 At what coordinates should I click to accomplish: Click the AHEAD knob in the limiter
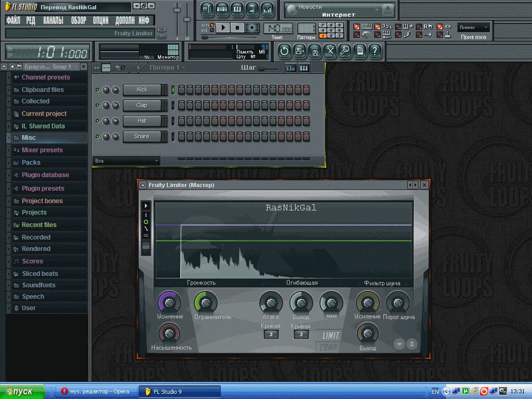pyautogui.click(x=331, y=302)
